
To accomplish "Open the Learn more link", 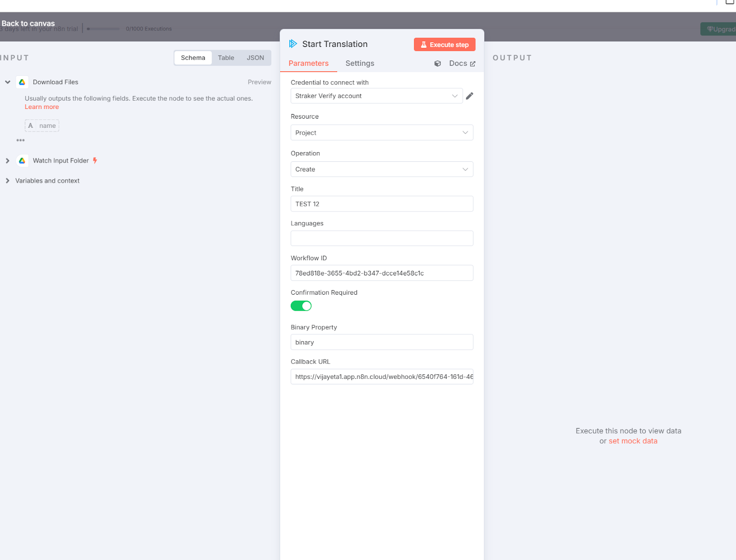I will pos(42,107).
